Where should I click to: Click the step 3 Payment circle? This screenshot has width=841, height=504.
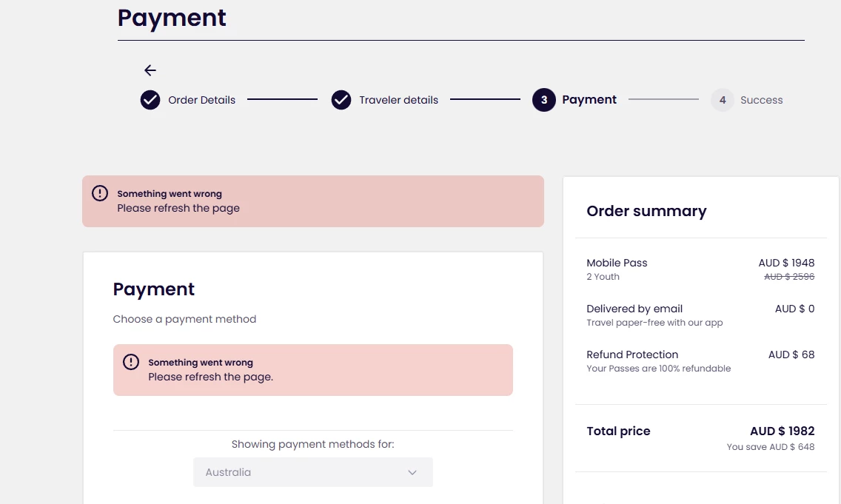[x=544, y=100]
